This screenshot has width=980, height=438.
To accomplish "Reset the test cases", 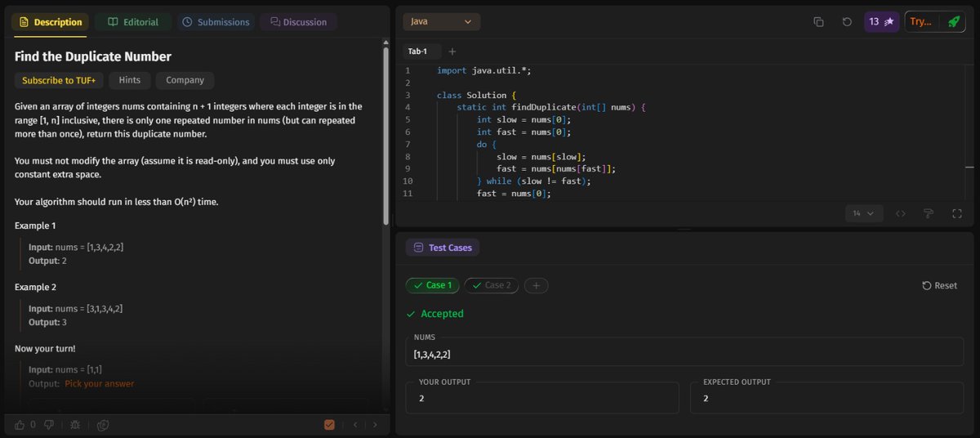I will click(939, 285).
